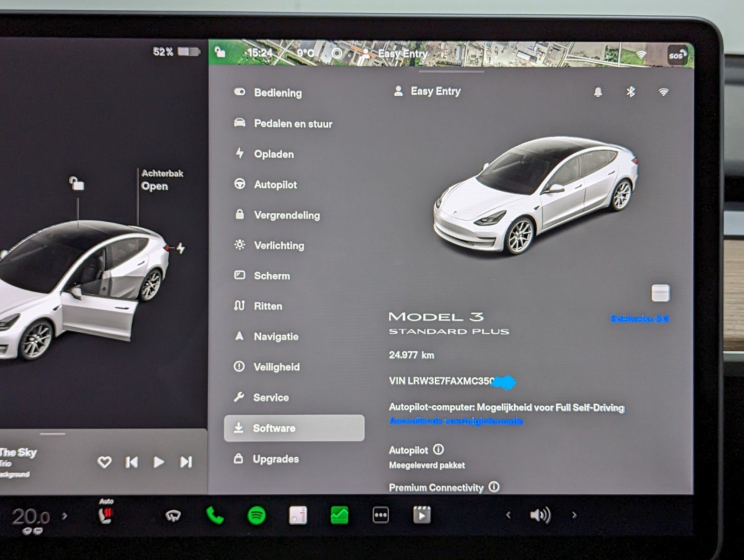
Task: Open notifications bell icon
Action: coord(598,92)
